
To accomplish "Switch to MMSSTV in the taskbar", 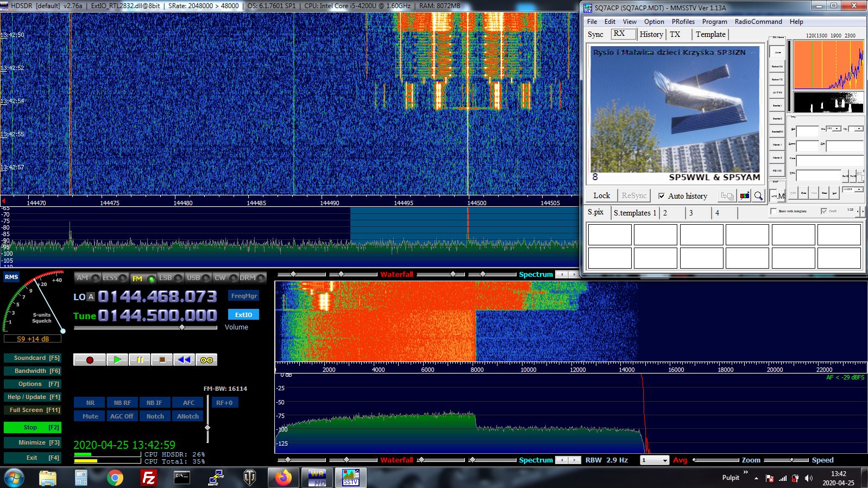I will tap(350, 478).
